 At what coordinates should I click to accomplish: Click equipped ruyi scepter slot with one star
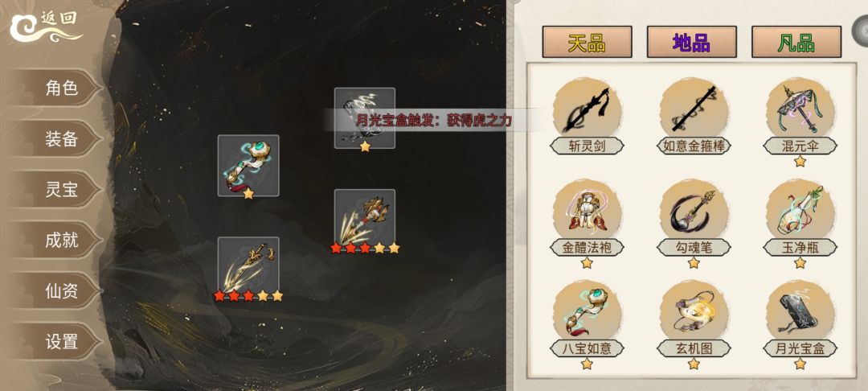pyautogui.click(x=248, y=166)
